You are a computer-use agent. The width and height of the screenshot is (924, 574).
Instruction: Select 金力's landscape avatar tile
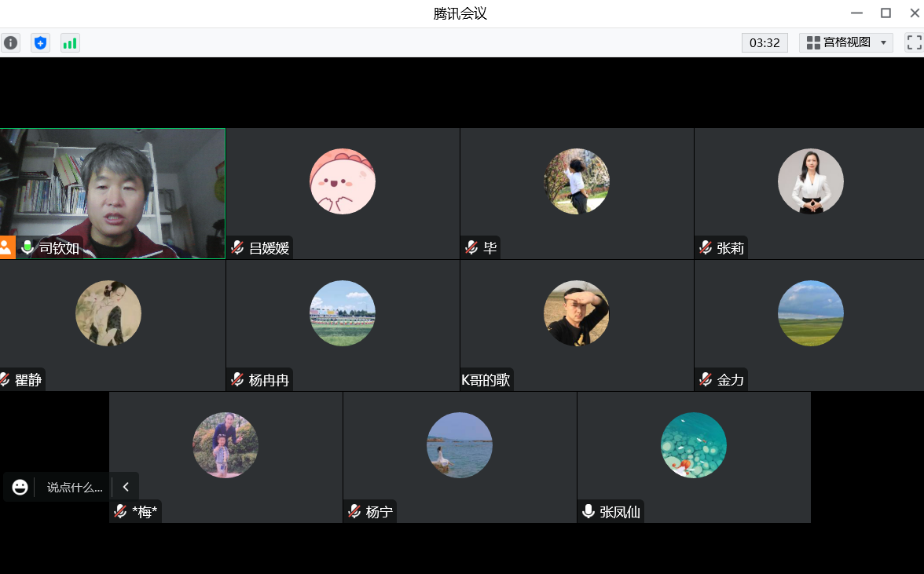[810, 313]
